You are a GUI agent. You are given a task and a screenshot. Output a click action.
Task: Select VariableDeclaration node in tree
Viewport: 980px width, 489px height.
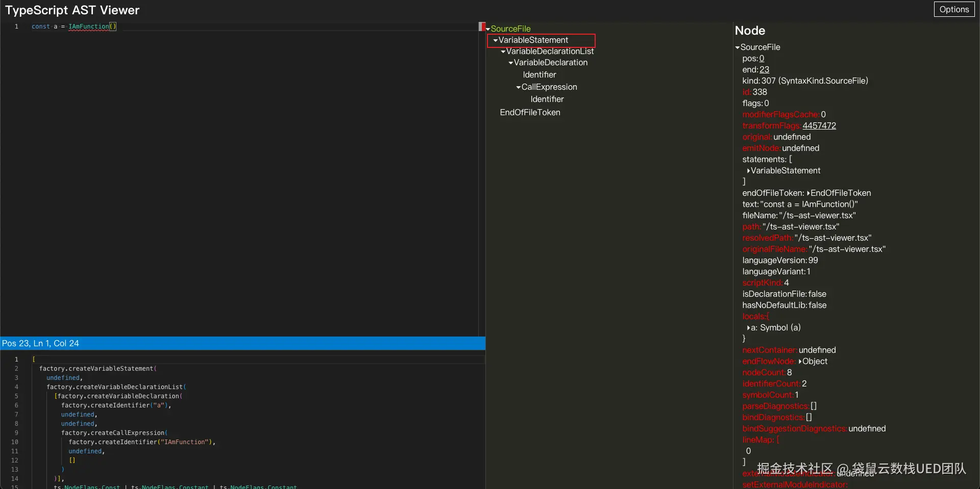click(550, 63)
